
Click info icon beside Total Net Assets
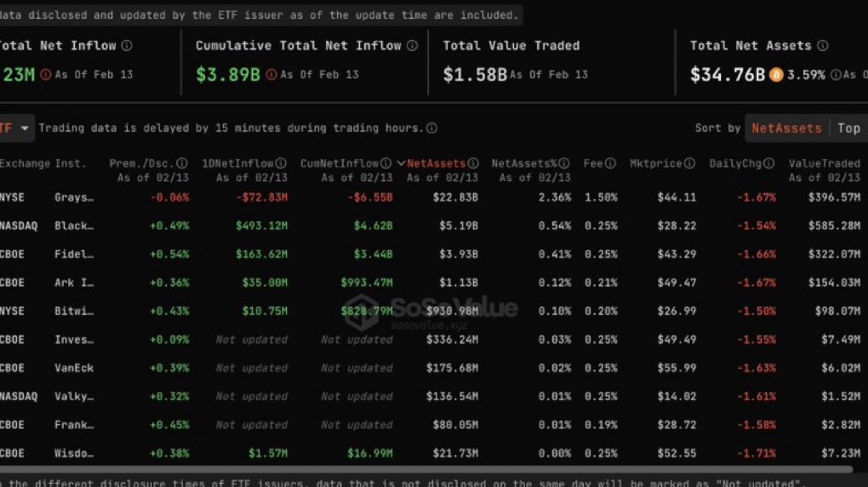[x=822, y=46]
